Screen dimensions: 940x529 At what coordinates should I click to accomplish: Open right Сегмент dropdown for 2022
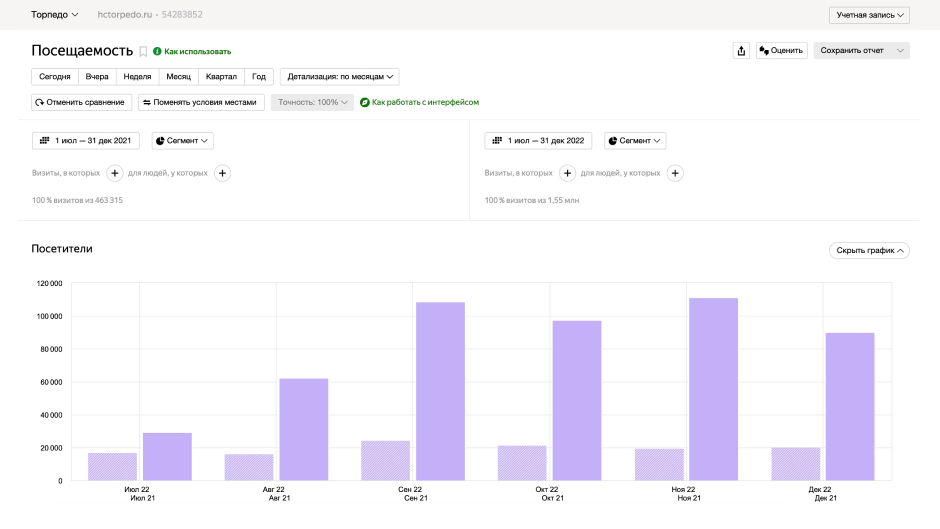(x=635, y=141)
